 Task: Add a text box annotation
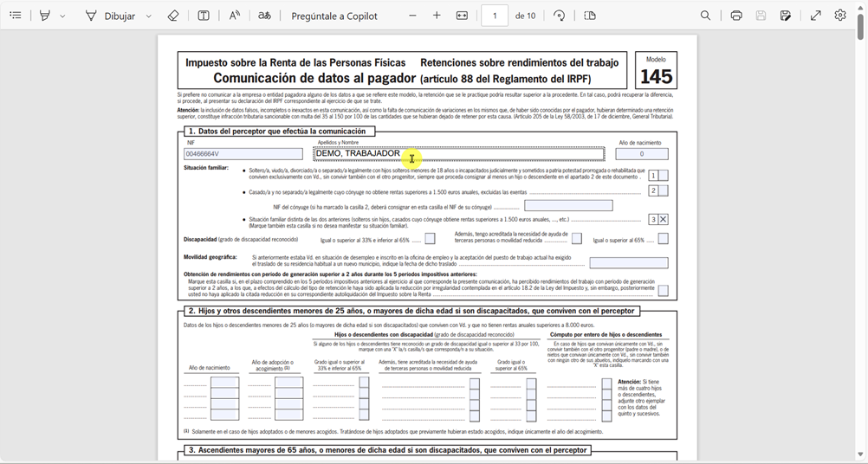204,16
